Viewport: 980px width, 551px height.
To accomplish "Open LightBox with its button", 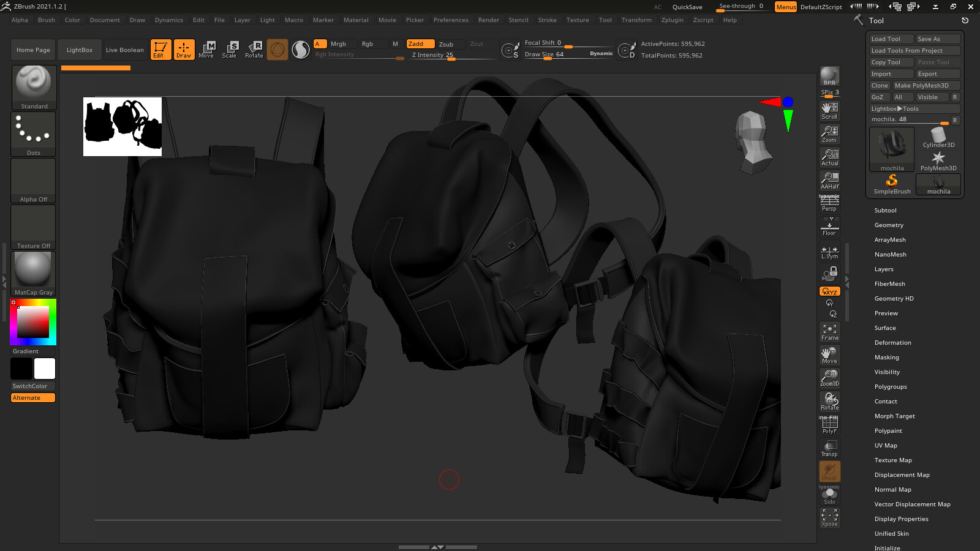I will pos(79,50).
